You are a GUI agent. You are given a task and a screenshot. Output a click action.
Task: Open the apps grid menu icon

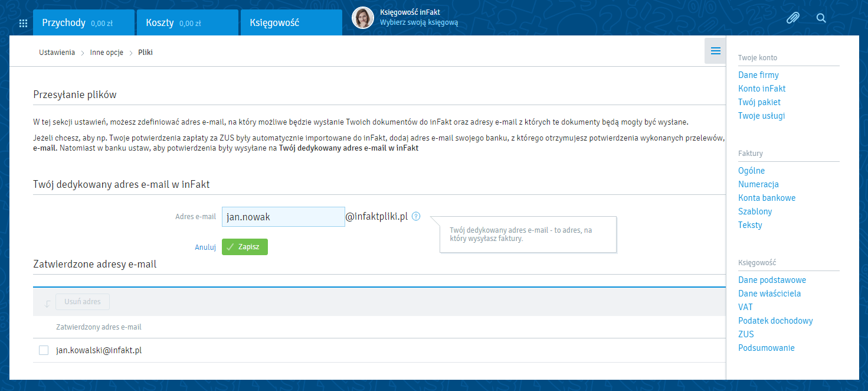(24, 24)
